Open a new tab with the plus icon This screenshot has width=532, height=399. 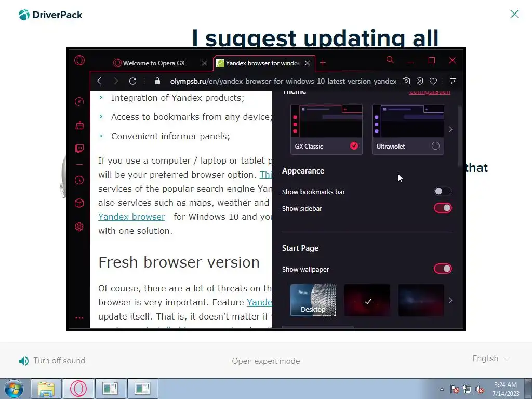323,63
